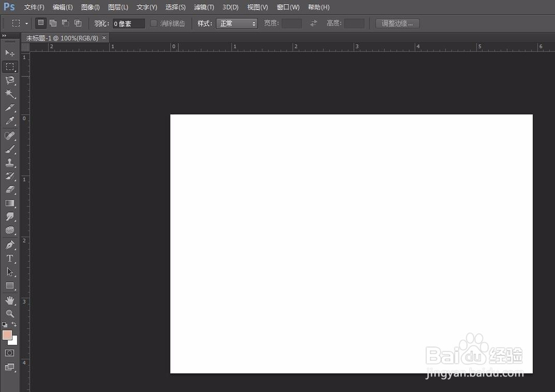Toggle the anti-alias checkbox
This screenshot has width=555, height=392.
[x=154, y=23]
